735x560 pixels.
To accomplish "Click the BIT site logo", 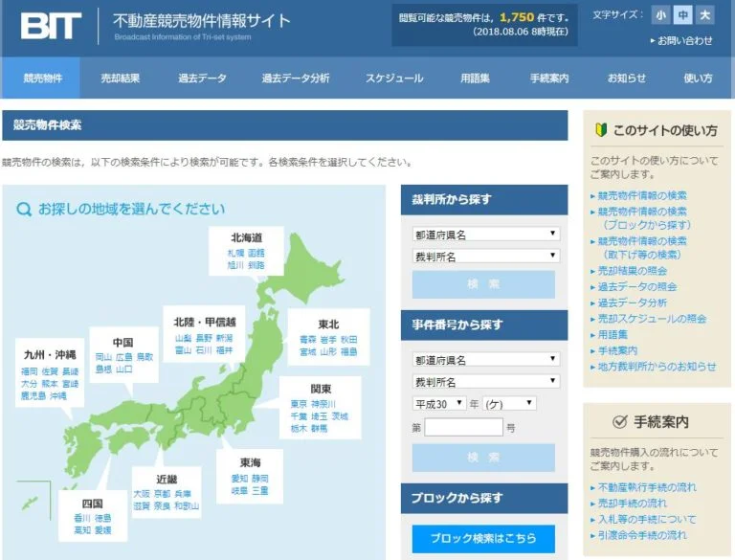I will [x=51, y=25].
